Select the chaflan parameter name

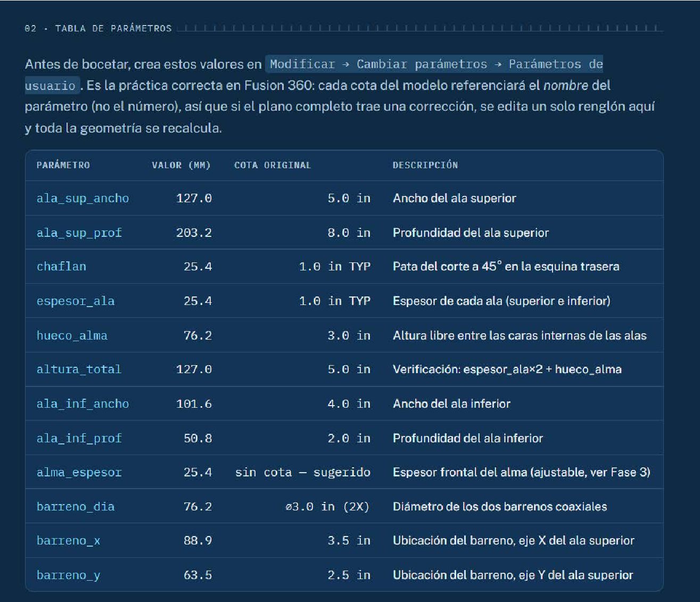coord(61,266)
